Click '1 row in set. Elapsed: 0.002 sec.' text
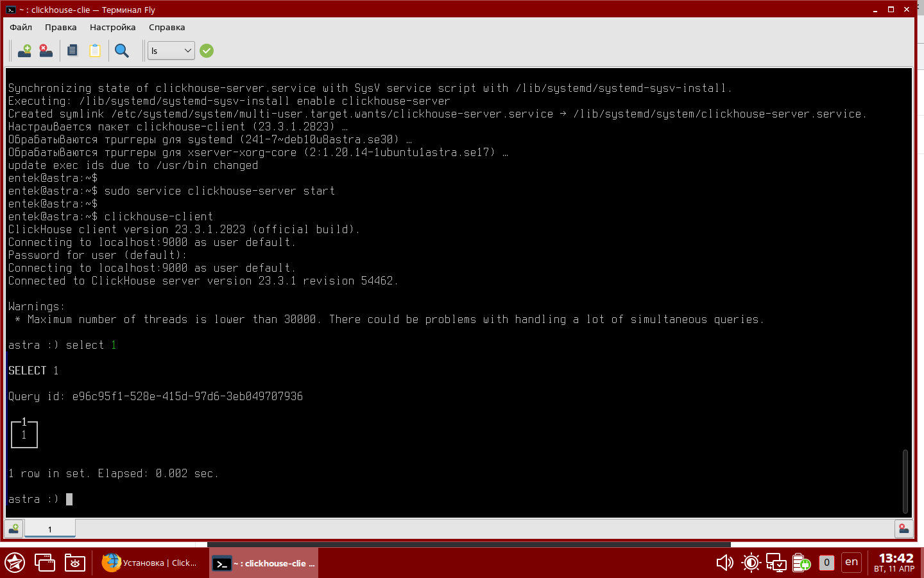Image resolution: width=924 pixels, height=578 pixels. pyautogui.click(x=114, y=473)
